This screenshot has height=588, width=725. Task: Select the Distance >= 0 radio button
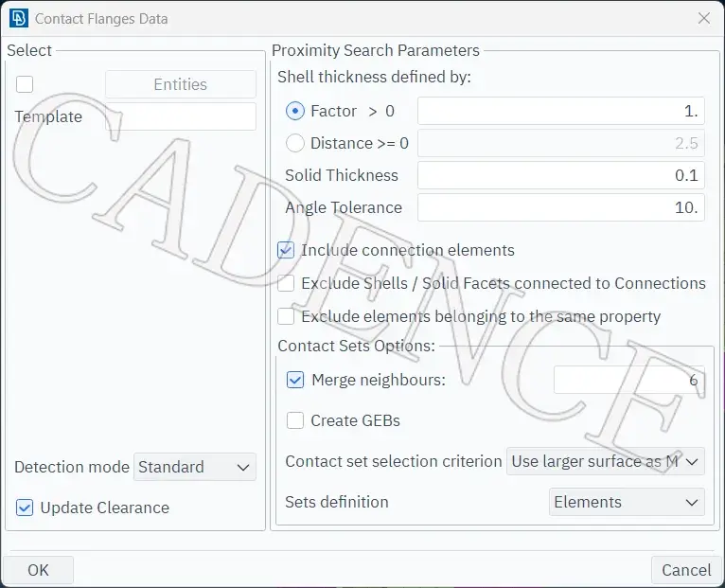[x=295, y=143]
